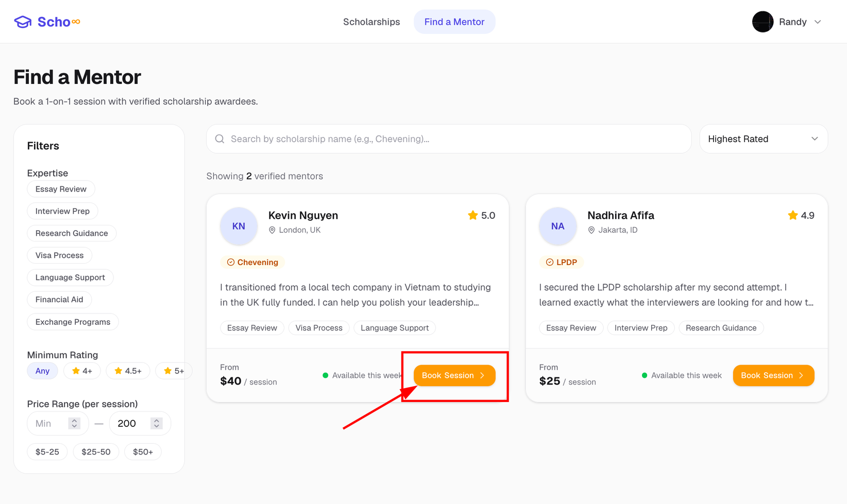
Task: Click the NA avatar for Nadhira Afifa
Action: (x=558, y=226)
